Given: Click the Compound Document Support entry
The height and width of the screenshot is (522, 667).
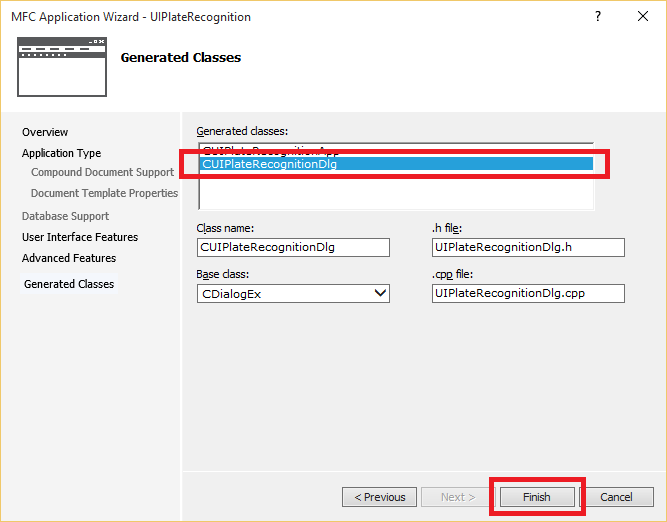Looking at the screenshot, I should 103,172.
